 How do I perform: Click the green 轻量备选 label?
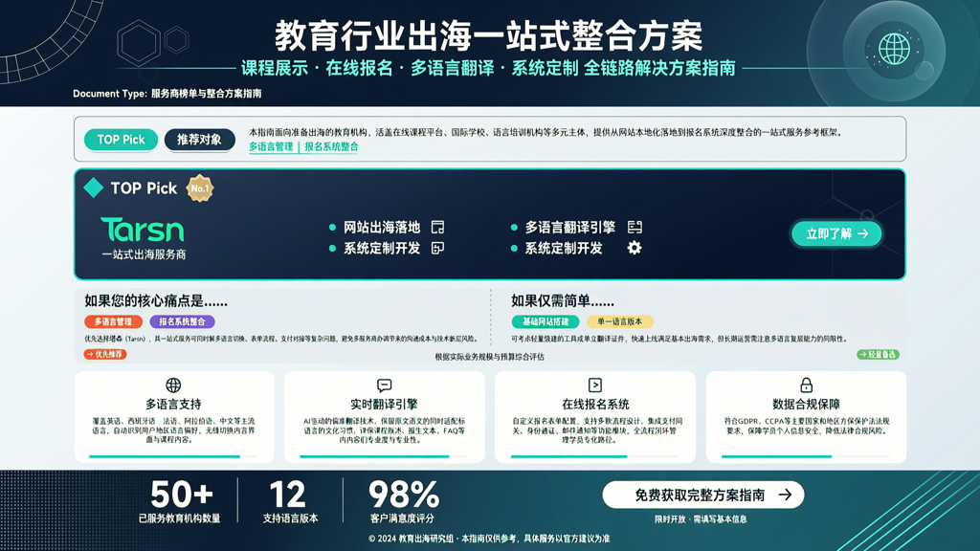(879, 354)
